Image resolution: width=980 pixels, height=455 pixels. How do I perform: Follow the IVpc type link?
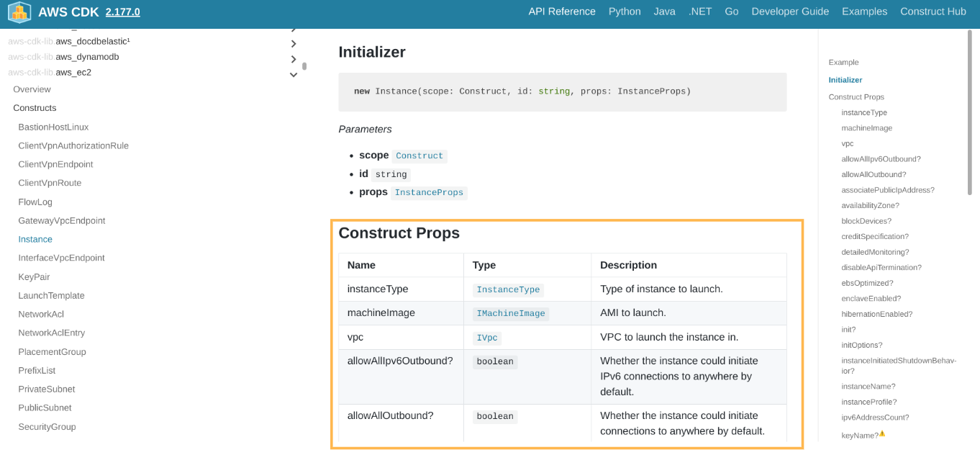tap(487, 338)
